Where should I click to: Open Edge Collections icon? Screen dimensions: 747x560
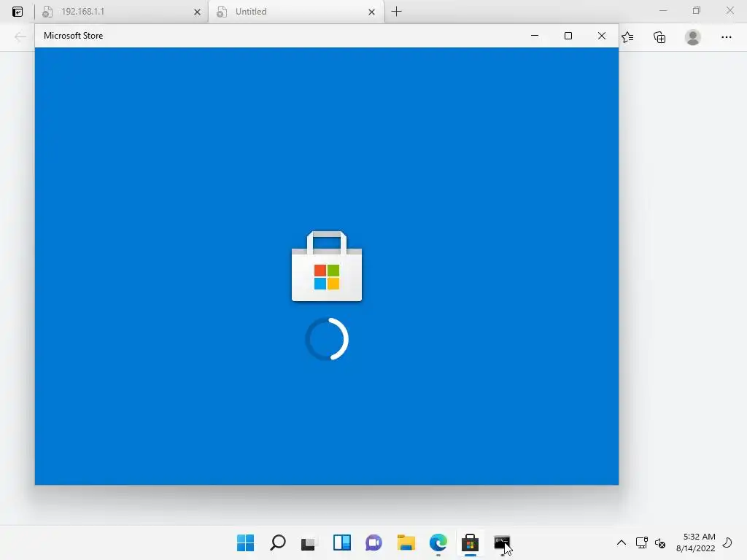[x=659, y=37]
